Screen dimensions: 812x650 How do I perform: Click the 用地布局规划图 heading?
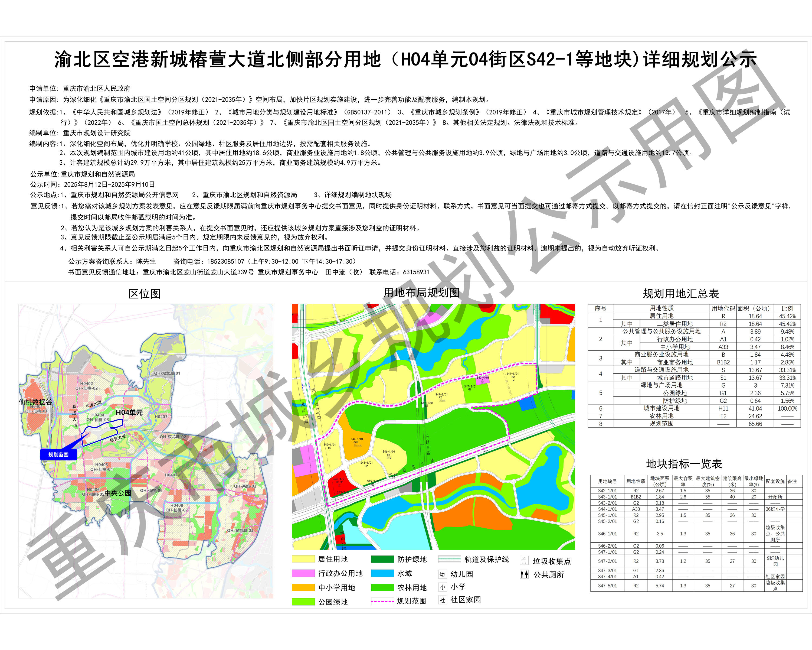[421, 293]
